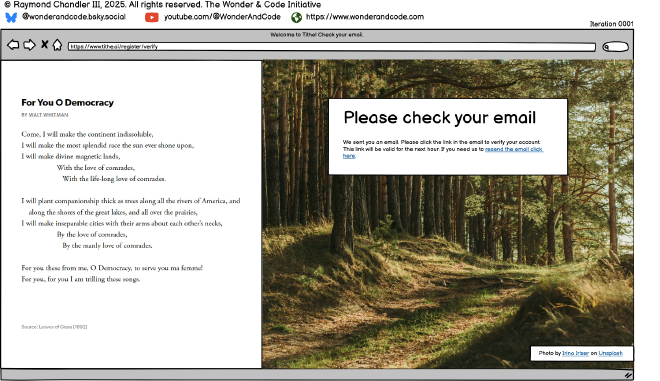
Task: Click the line 'I will make divine magnetic lands,'
Action: (71, 157)
